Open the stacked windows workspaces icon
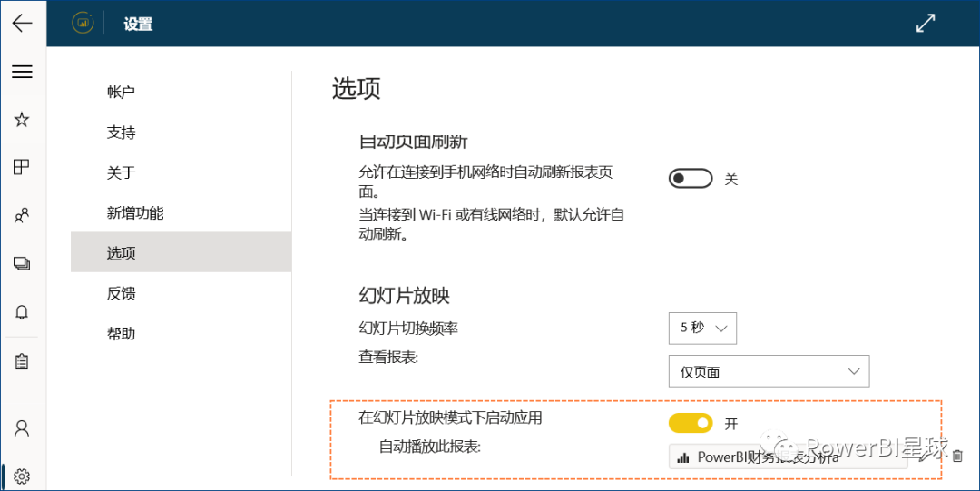Image resolution: width=980 pixels, height=491 pixels. [22, 263]
